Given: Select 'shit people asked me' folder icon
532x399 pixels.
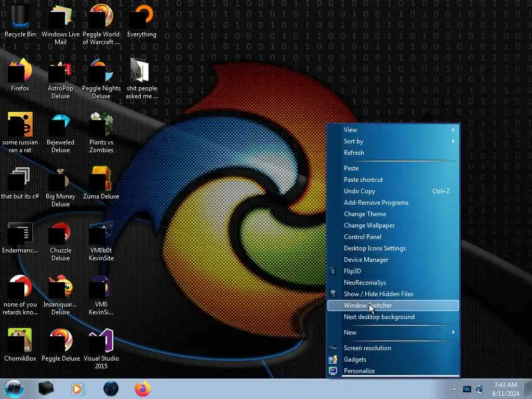Looking at the screenshot, I should point(142,79).
